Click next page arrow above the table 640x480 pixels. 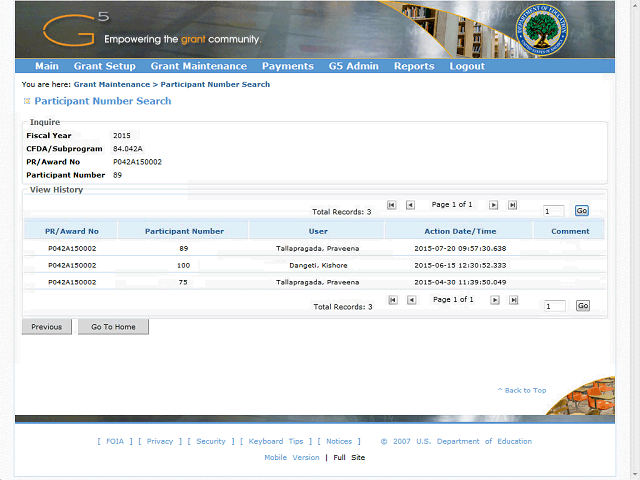pyautogui.click(x=493, y=205)
